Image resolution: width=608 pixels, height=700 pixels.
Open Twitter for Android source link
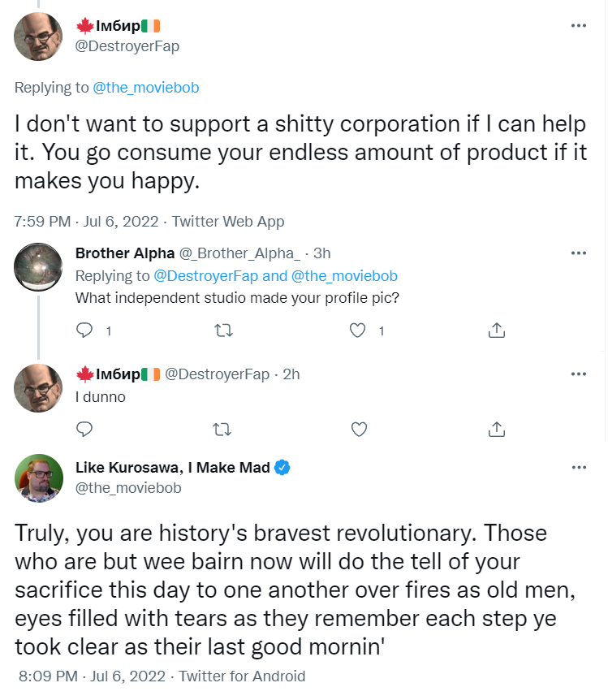[x=242, y=676]
